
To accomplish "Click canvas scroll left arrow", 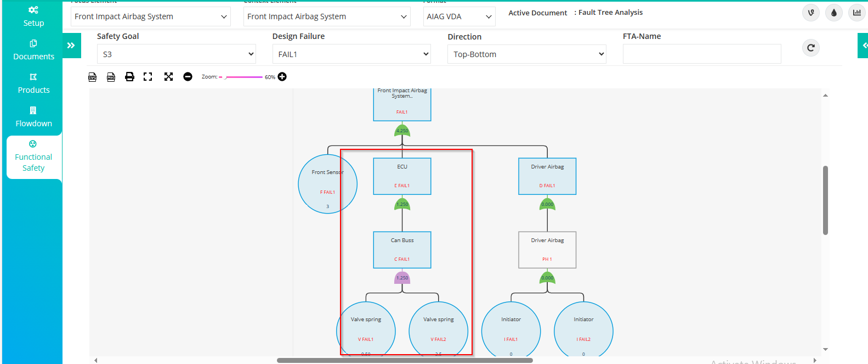I will coord(96,361).
